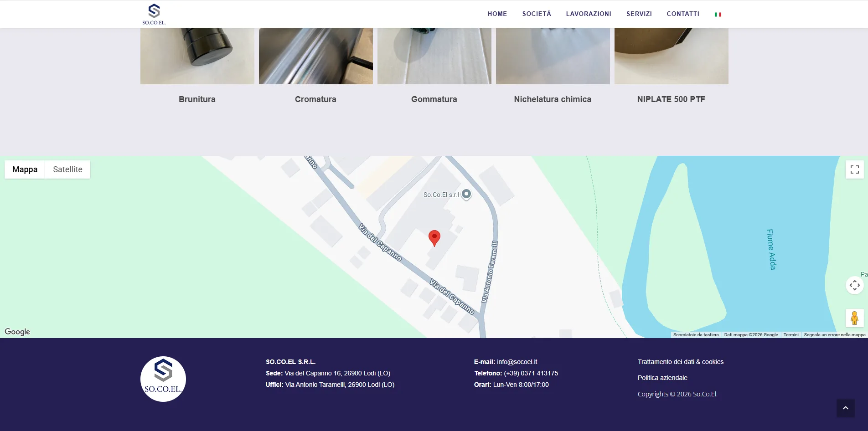Click the info@socoel.it email address
This screenshot has width=868, height=431.
click(517, 362)
